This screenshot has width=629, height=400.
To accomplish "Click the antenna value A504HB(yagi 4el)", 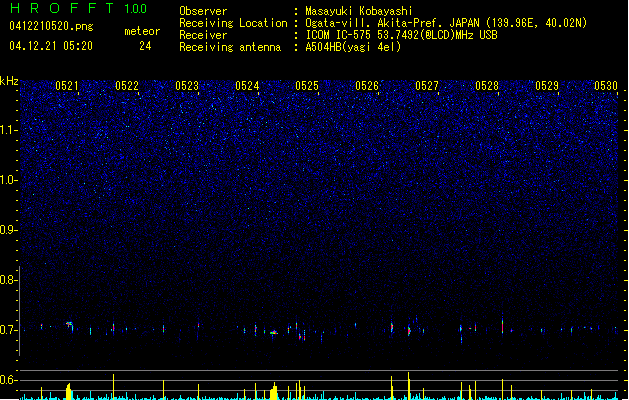I will pos(353,47).
